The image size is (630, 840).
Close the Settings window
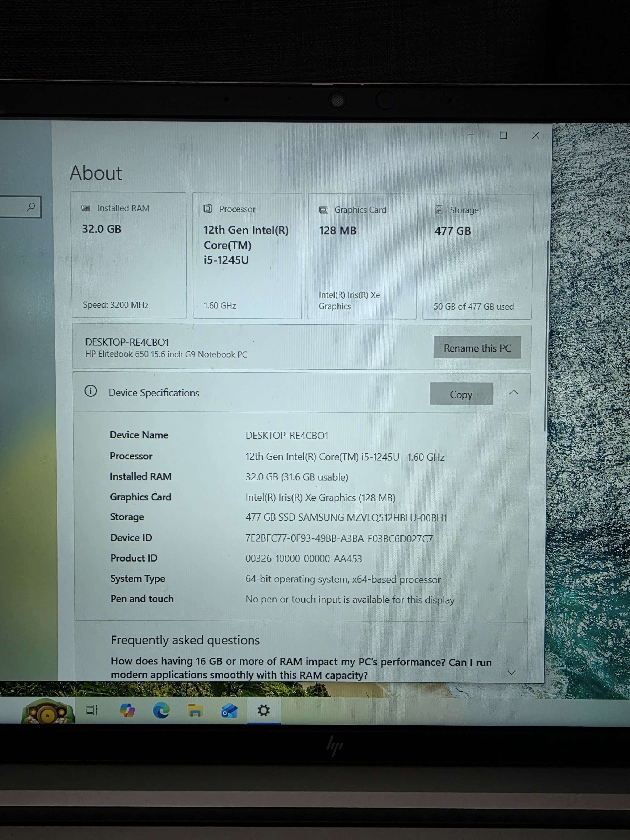coord(535,136)
